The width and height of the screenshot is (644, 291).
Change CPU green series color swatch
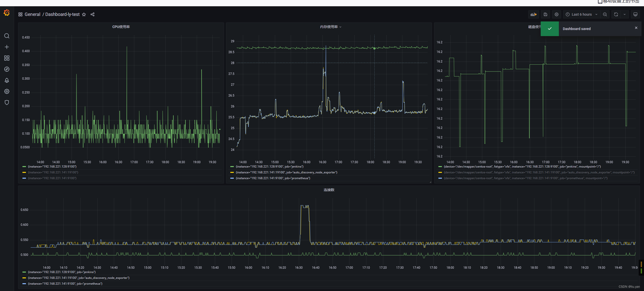[x=24, y=167]
